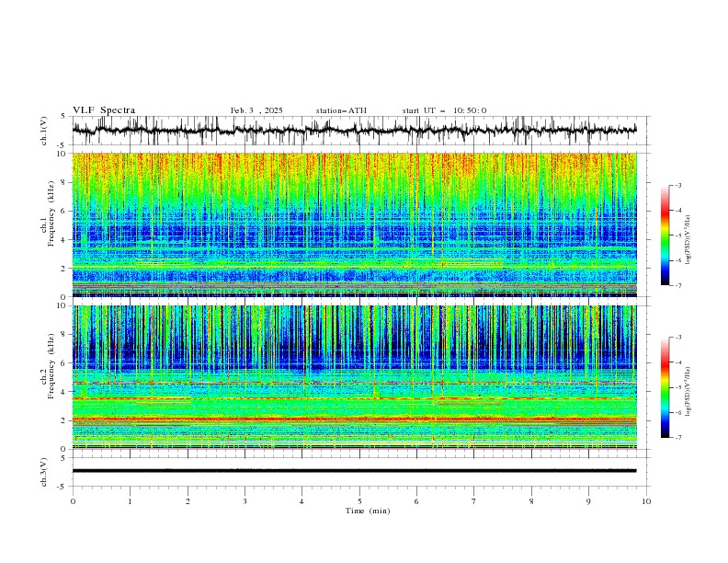Viewport: 728px width, 563px height.
Task: Click the ch.2 spectrogram color scale bar
Action: pyautogui.click(x=665, y=387)
